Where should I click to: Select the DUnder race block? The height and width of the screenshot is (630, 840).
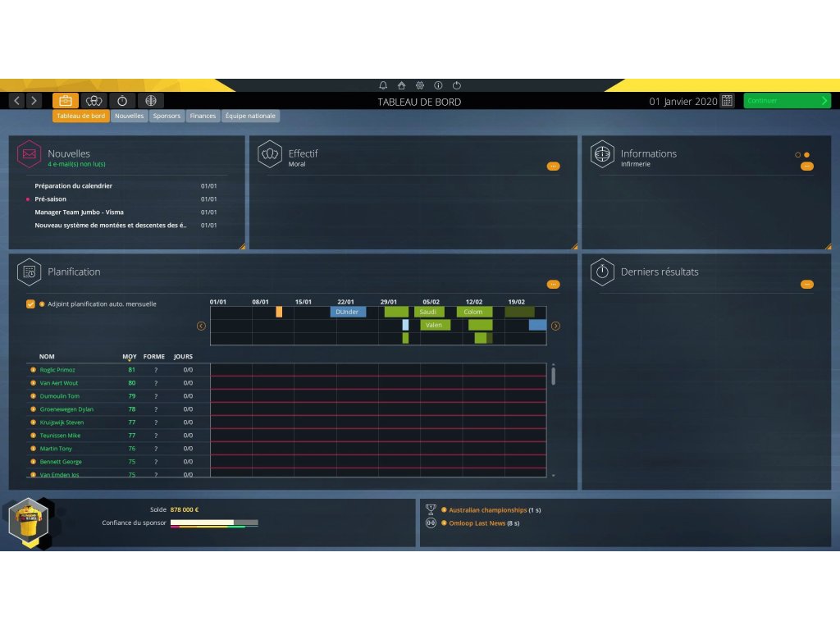click(x=348, y=312)
